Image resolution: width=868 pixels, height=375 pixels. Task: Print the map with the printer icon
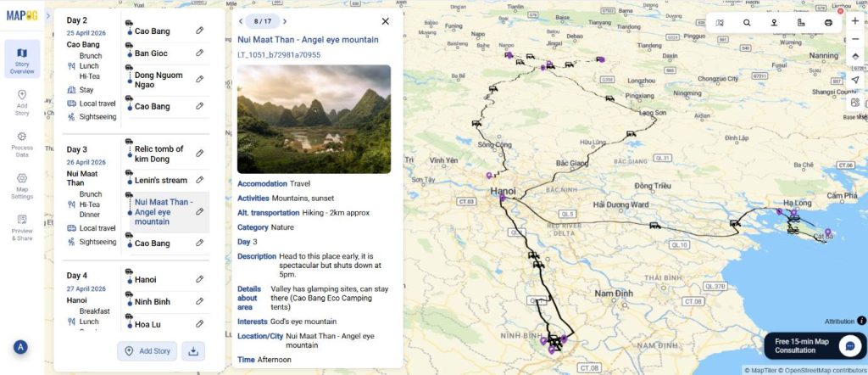coord(828,23)
